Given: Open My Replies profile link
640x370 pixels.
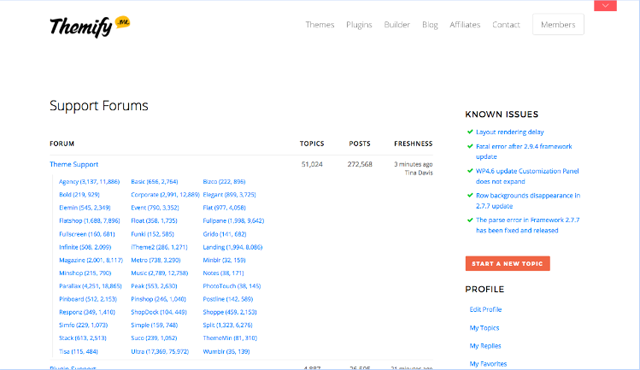Looking at the screenshot, I should click(485, 346).
